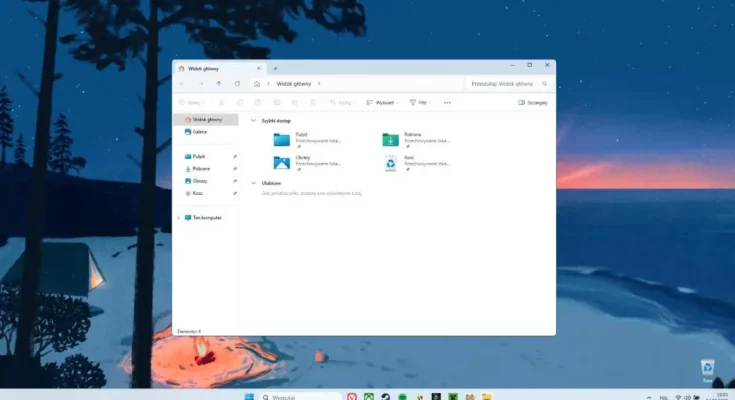Collapse the Szybki dostęp section
735x400 pixels.
(253, 121)
